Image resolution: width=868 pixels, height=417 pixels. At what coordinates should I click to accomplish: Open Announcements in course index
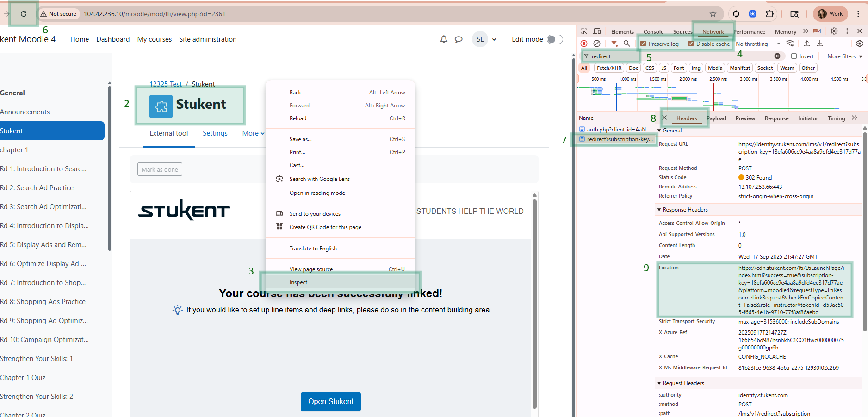pos(25,112)
